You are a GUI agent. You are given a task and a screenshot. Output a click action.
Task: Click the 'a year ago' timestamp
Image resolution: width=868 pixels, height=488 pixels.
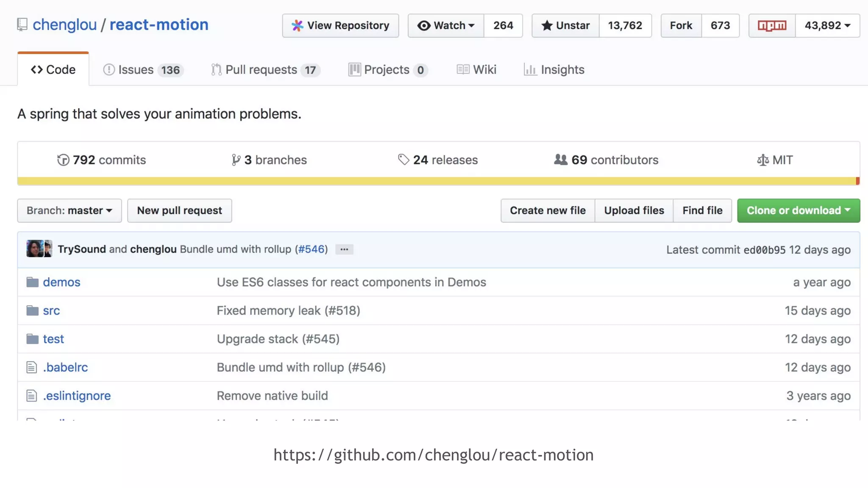pyautogui.click(x=822, y=282)
